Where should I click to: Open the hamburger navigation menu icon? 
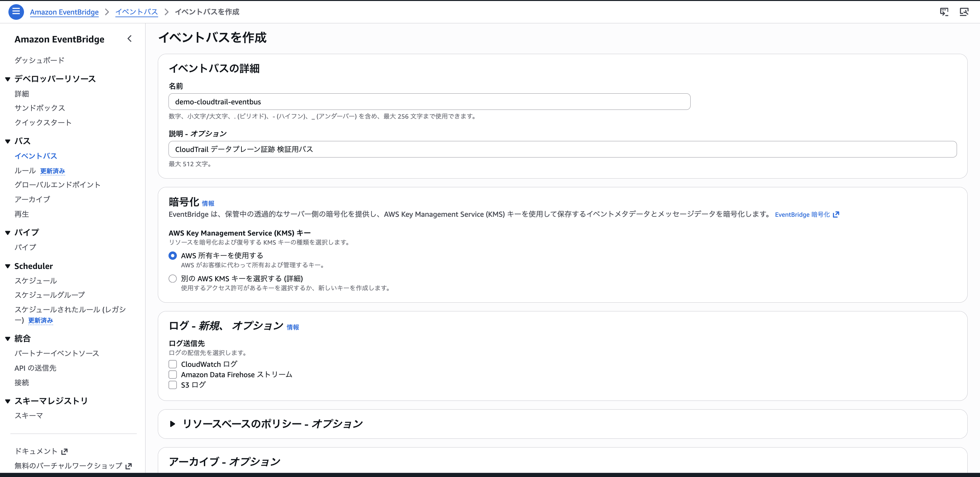[x=16, y=12]
